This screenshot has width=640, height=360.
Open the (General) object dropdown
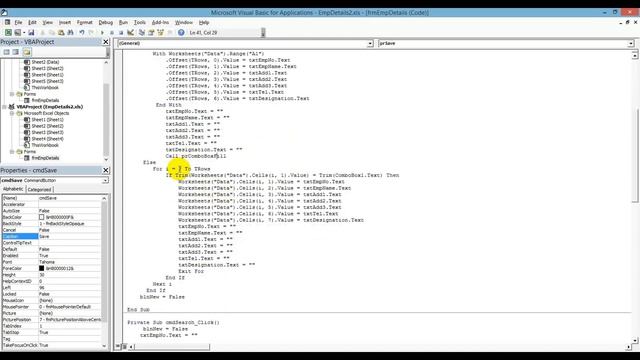pos(370,43)
